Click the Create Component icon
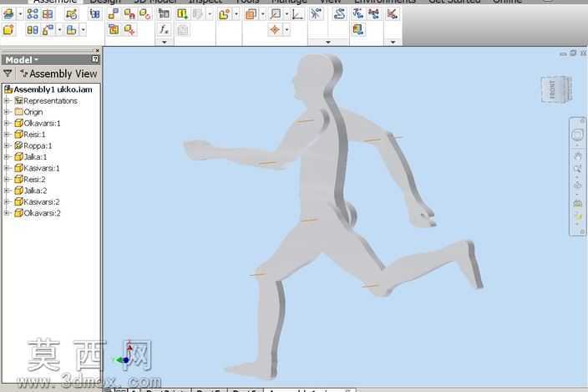Viewport: 588px width, 392px height. (8, 29)
